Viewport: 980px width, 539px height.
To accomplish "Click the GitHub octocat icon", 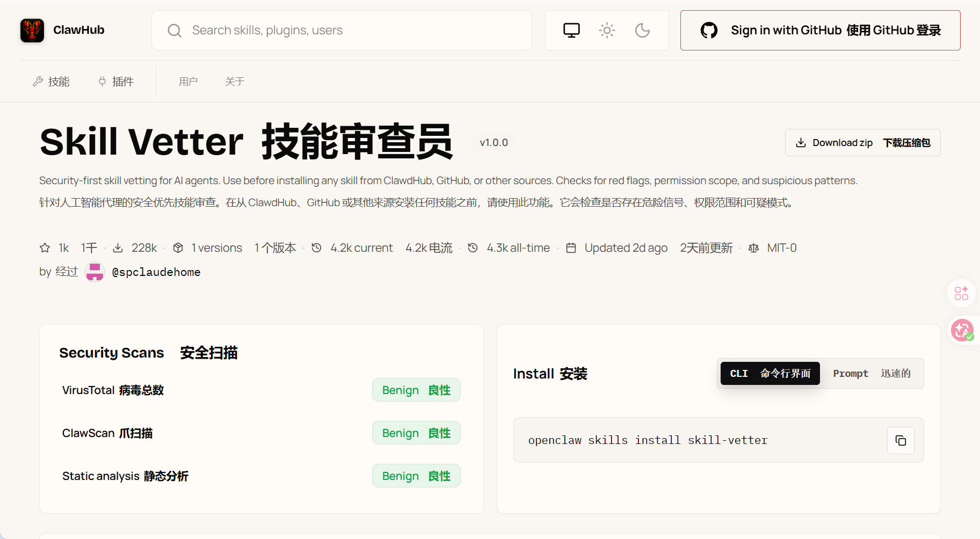I will tap(709, 30).
